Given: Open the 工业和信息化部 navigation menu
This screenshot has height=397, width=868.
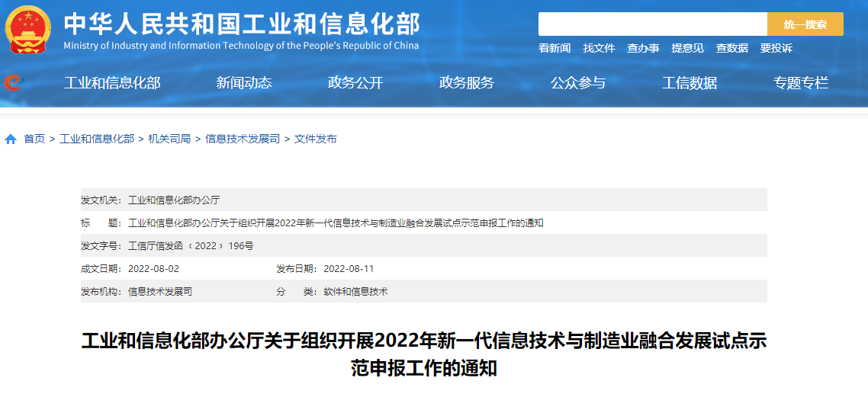Looking at the screenshot, I should [x=112, y=83].
